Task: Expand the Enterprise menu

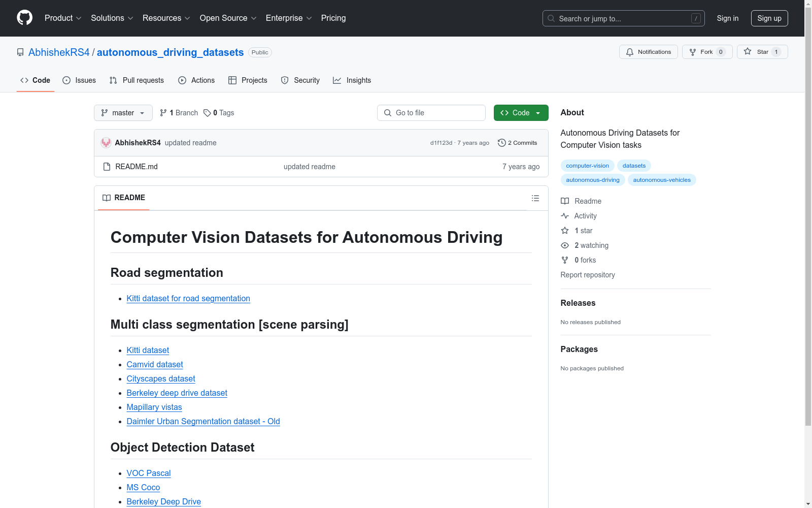Action: click(x=289, y=18)
